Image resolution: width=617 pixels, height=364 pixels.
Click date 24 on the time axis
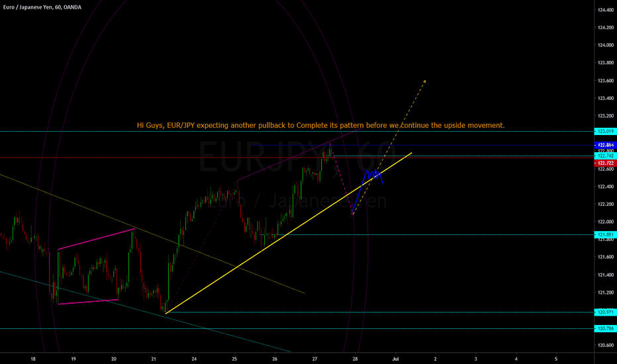point(194,359)
